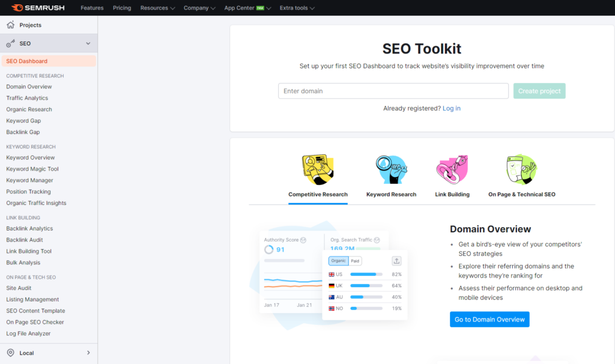Open Features in the top navigation
Image resolution: width=615 pixels, height=364 pixels.
click(x=92, y=8)
